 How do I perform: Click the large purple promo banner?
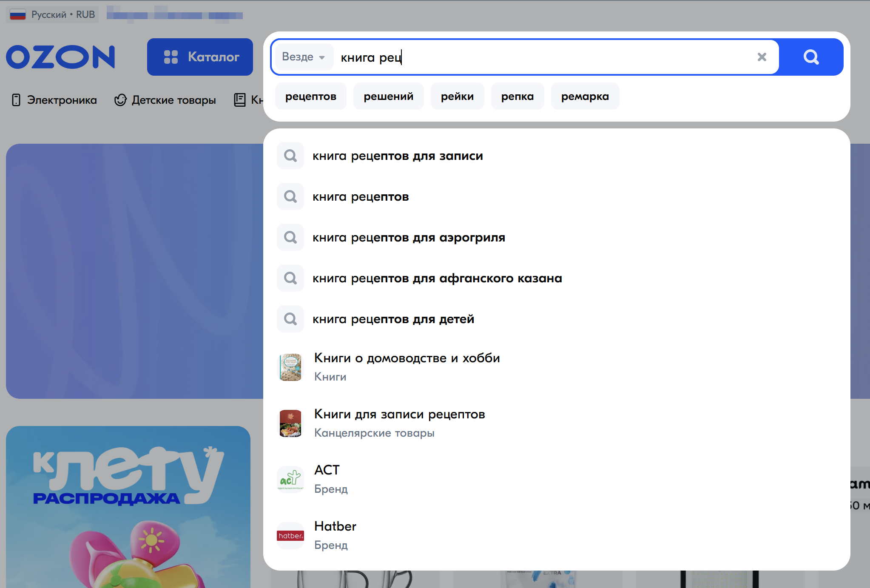[x=134, y=271]
